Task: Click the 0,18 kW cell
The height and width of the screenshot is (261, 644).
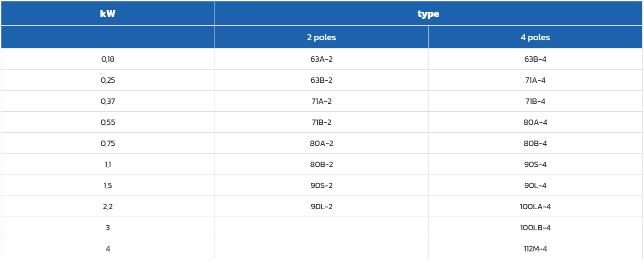Action: point(108,59)
